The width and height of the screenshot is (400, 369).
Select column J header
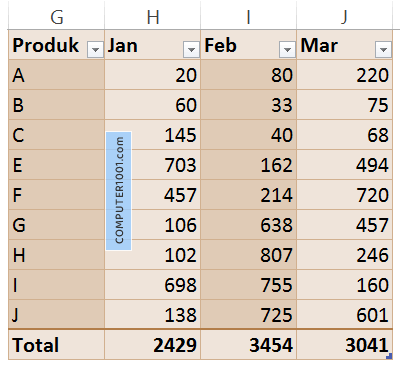pyautogui.click(x=345, y=16)
